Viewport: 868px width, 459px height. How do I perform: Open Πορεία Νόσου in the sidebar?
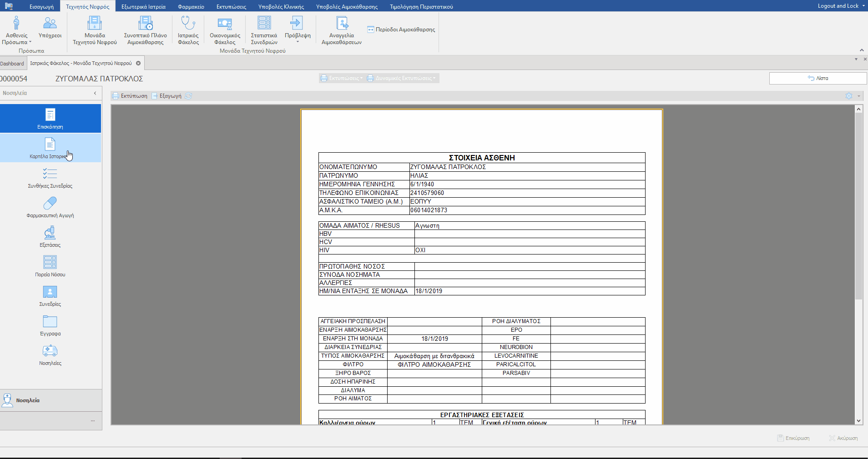click(50, 267)
